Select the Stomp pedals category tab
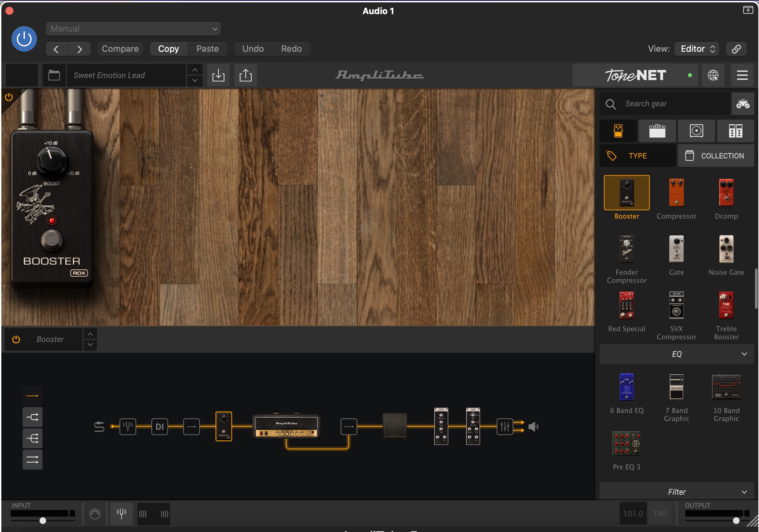 click(618, 131)
